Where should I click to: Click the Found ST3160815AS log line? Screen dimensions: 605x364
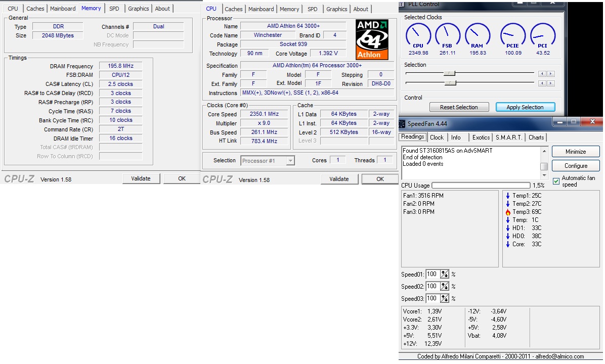(x=448, y=151)
